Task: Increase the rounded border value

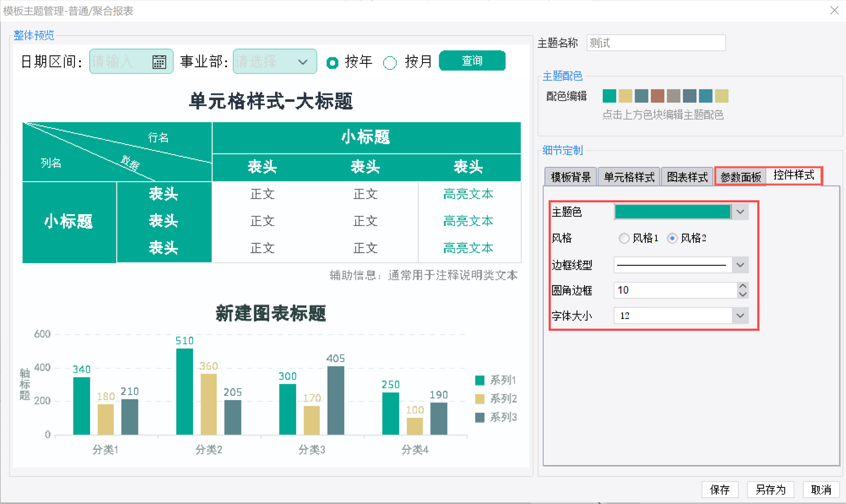Action: (x=743, y=286)
